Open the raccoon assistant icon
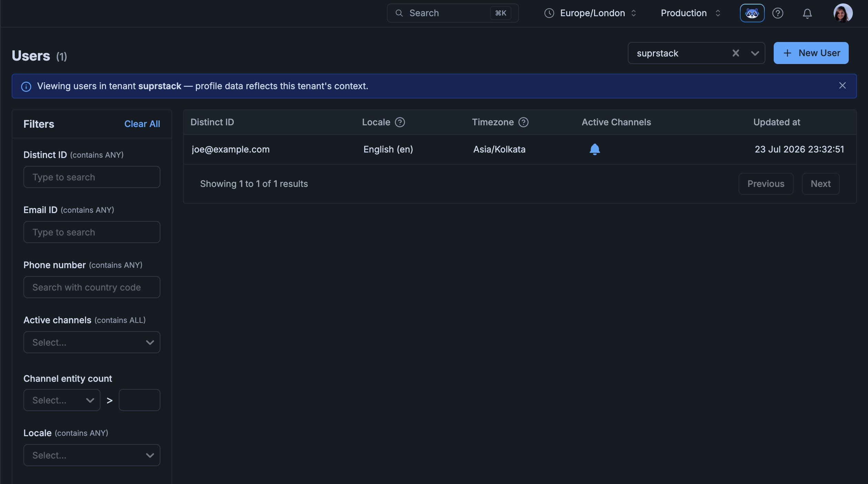 (x=752, y=13)
